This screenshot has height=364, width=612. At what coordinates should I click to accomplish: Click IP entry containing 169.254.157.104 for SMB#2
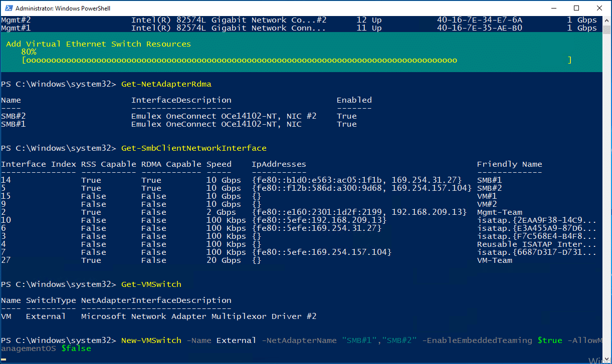[362, 188]
